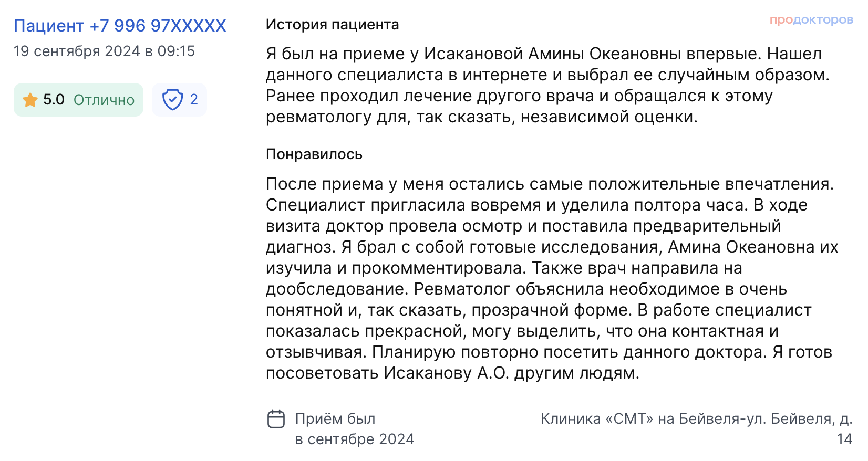Click the number 2 beside the shield
The height and width of the screenshot is (461, 868).
coord(194,100)
